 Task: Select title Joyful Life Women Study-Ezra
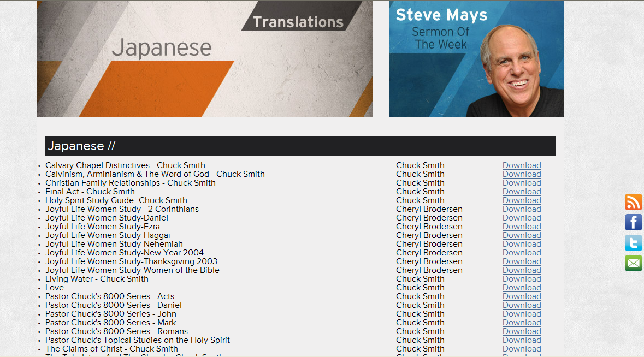(103, 227)
